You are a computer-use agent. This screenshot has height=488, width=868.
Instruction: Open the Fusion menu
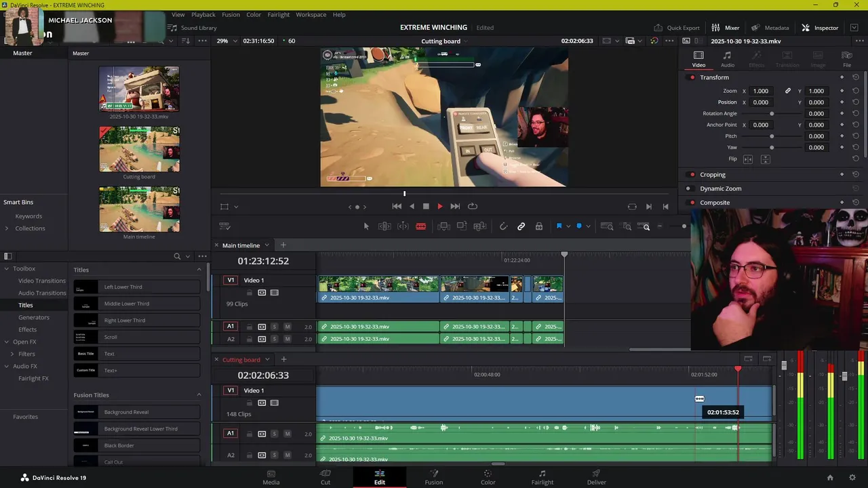pos(231,14)
